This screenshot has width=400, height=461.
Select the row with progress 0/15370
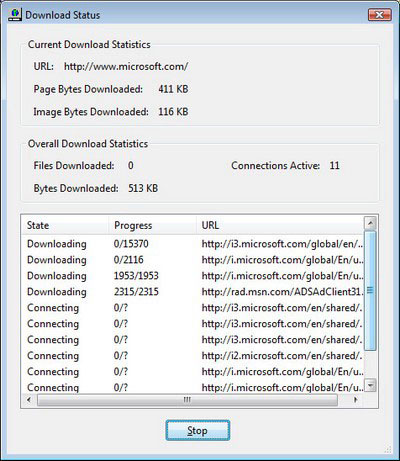[x=193, y=244]
